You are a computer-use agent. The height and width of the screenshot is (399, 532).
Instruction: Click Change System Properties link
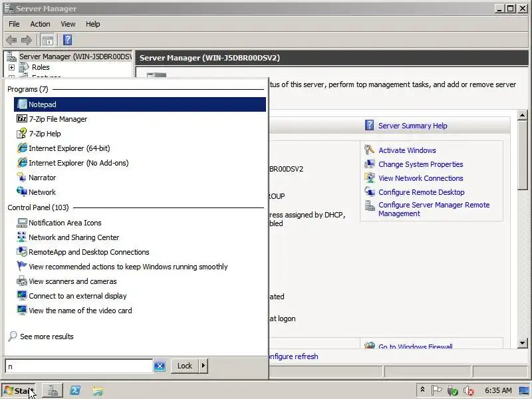pos(421,164)
